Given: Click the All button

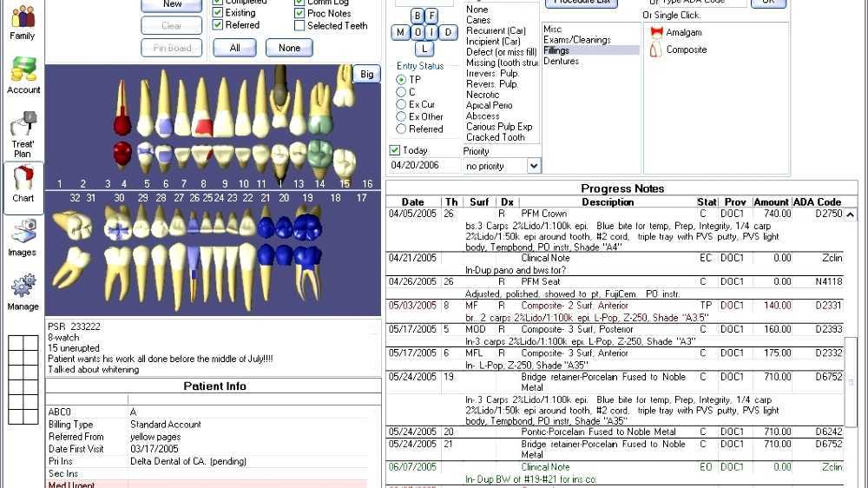Looking at the screenshot, I should [234, 48].
